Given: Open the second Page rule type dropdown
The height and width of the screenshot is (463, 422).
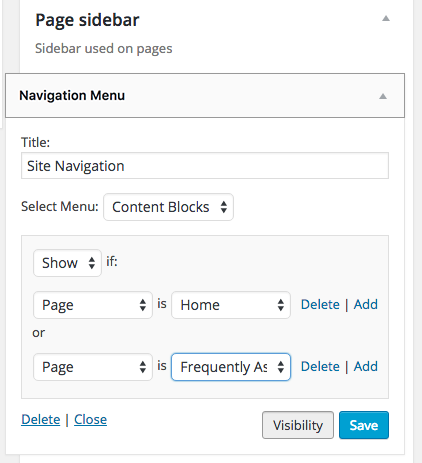Looking at the screenshot, I should [93, 367].
